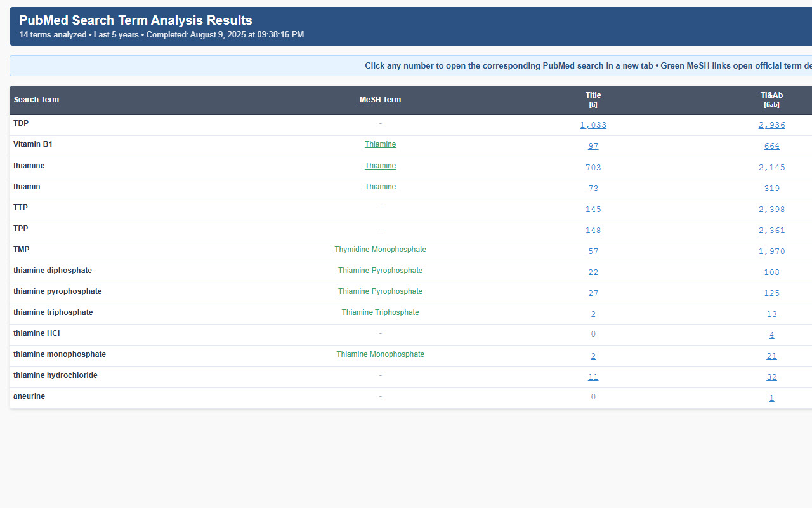Screen dimensions: 812x508
Task: Click the aneurine title count 0
Action: tap(593, 397)
